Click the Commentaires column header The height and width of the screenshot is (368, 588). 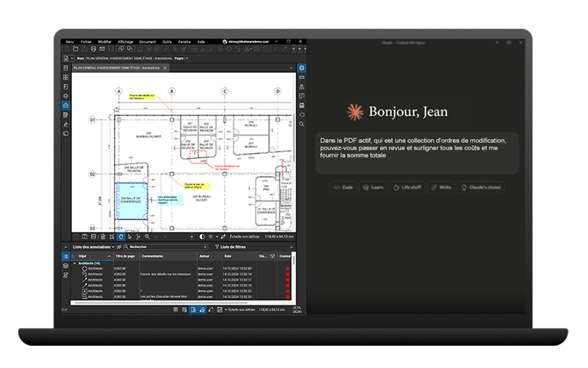(168, 256)
